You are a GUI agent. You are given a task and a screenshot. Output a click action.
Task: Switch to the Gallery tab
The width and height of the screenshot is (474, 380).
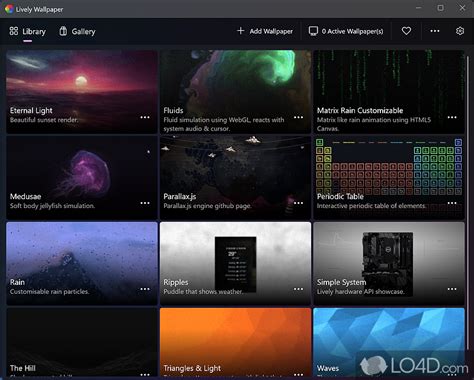click(x=77, y=31)
